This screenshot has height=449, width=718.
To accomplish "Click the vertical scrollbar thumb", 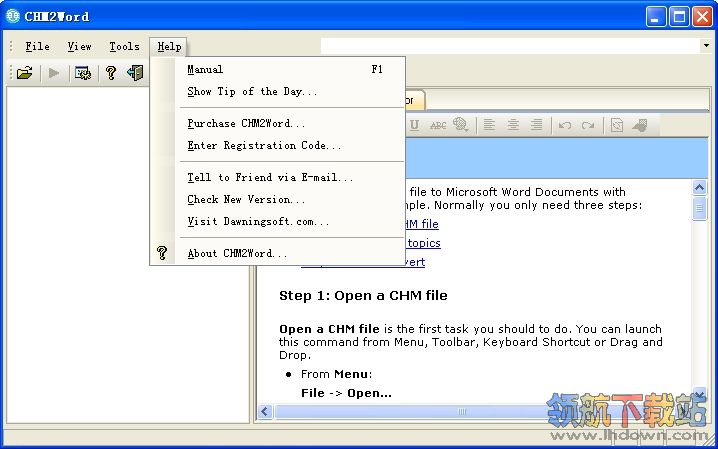I will 699,209.
